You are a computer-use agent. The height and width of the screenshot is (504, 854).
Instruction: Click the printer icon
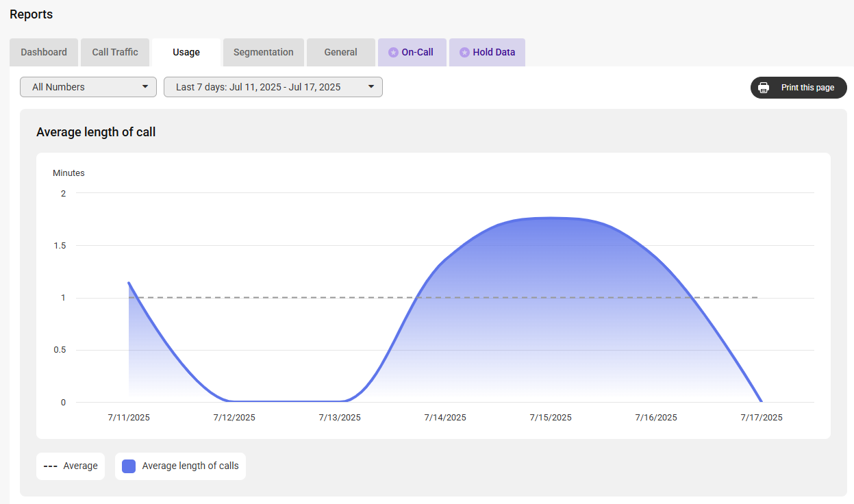764,88
